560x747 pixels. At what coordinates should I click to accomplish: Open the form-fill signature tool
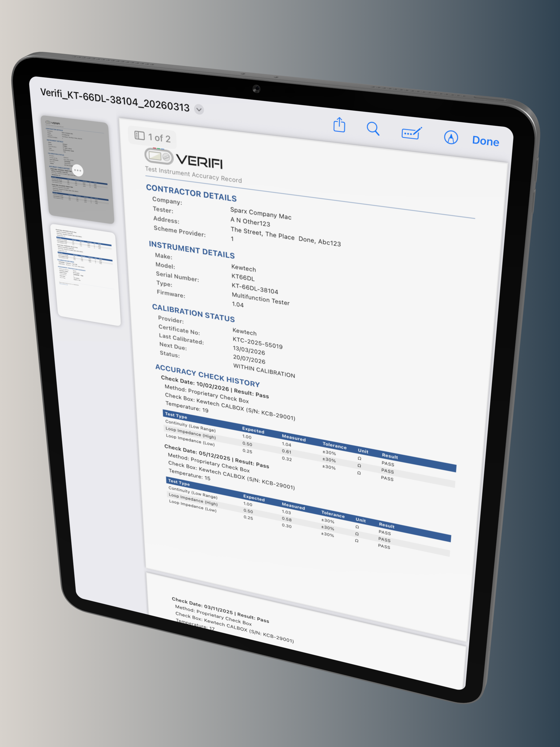click(x=412, y=133)
